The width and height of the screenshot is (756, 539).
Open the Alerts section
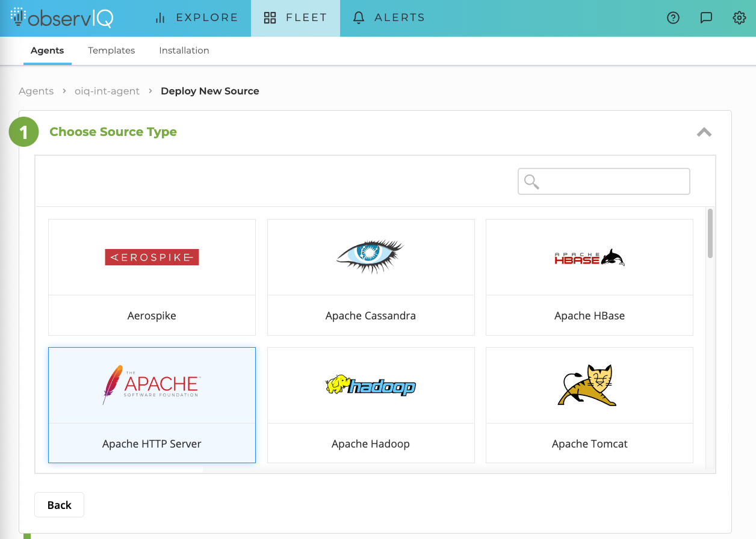pyautogui.click(x=389, y=18)
